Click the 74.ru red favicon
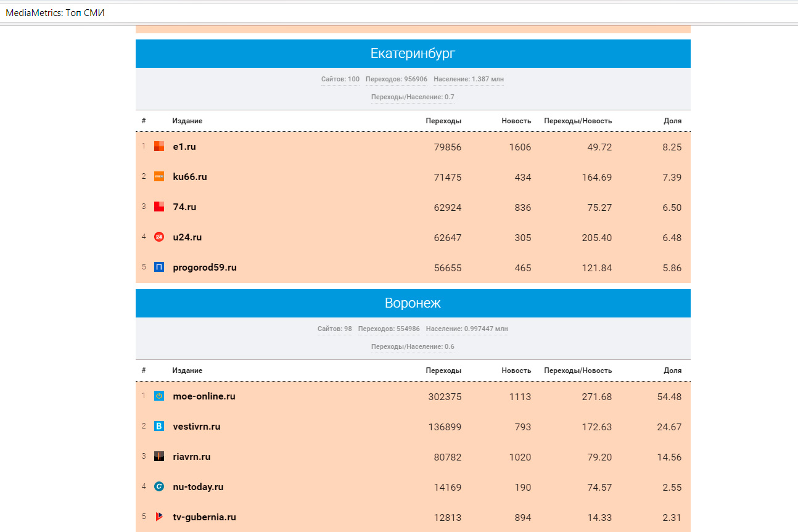Viewport: 798px width, 532px height. [159, 207]
